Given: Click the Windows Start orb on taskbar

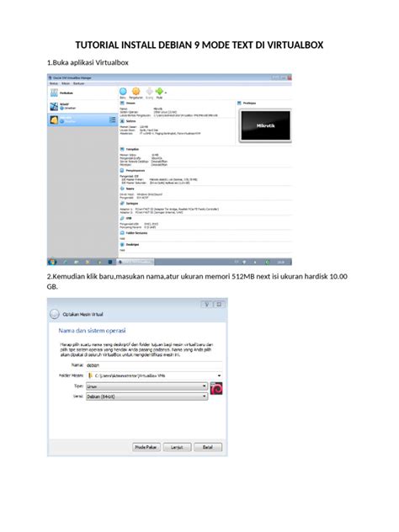Looking at the screenshot, I should (x=52, y=262).
